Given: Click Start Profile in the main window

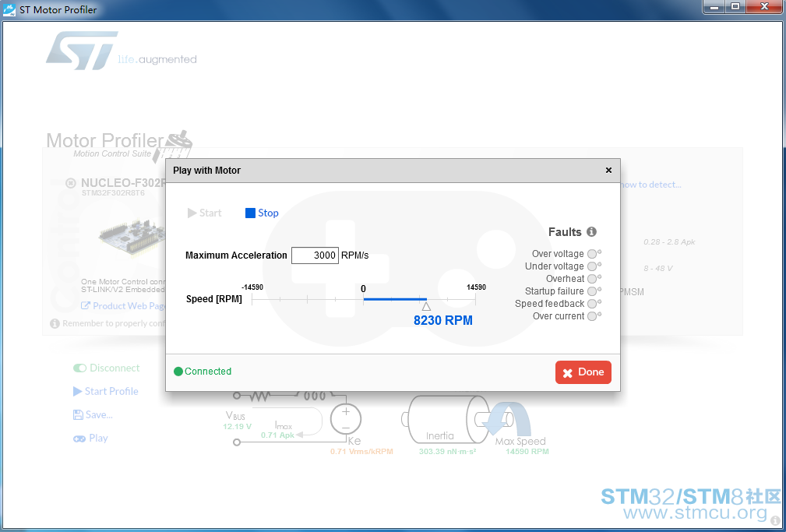Looking at the screenshot, I should point(106,391).
